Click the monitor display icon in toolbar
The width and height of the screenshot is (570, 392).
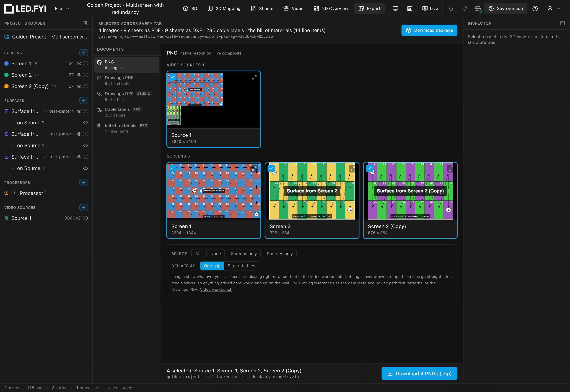[x=395, y=9]
